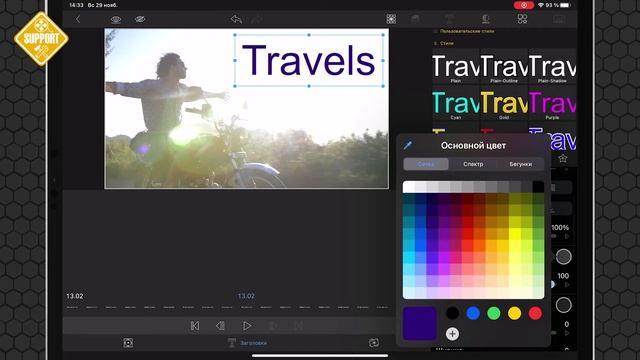Open the grid layers icon in the top toolbar
This screenshot has width=640, height=360.
tap(391, 19)
